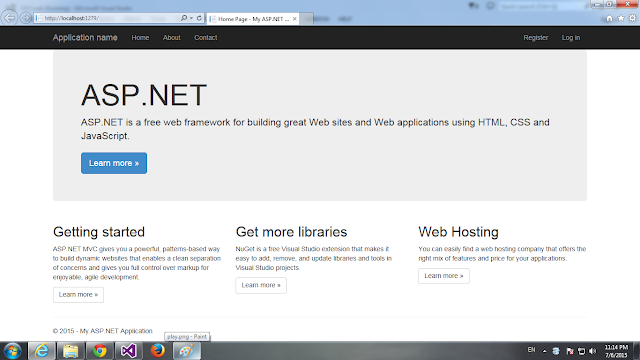Click the Getting started heading
The height and width of the screenshot is (360, 640).
pos(99,232)
